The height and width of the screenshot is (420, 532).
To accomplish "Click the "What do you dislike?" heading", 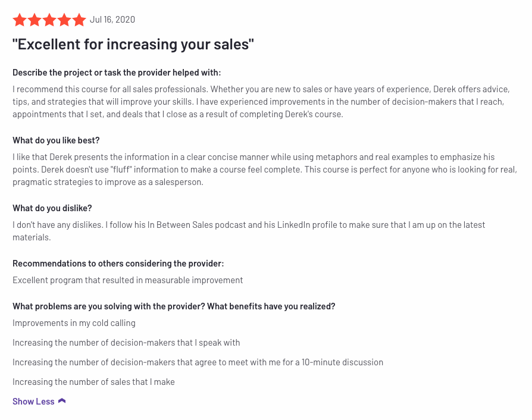I will [x=52, y=208].
